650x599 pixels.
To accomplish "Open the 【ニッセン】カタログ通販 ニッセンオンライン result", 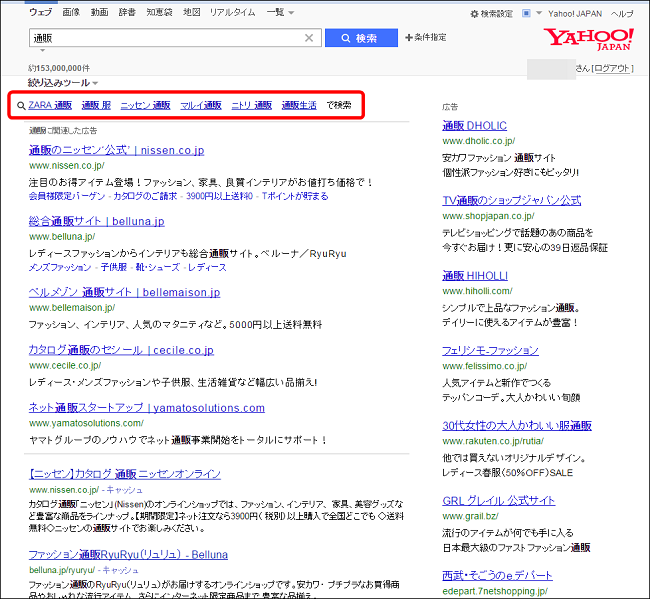I will click(125, 474).
